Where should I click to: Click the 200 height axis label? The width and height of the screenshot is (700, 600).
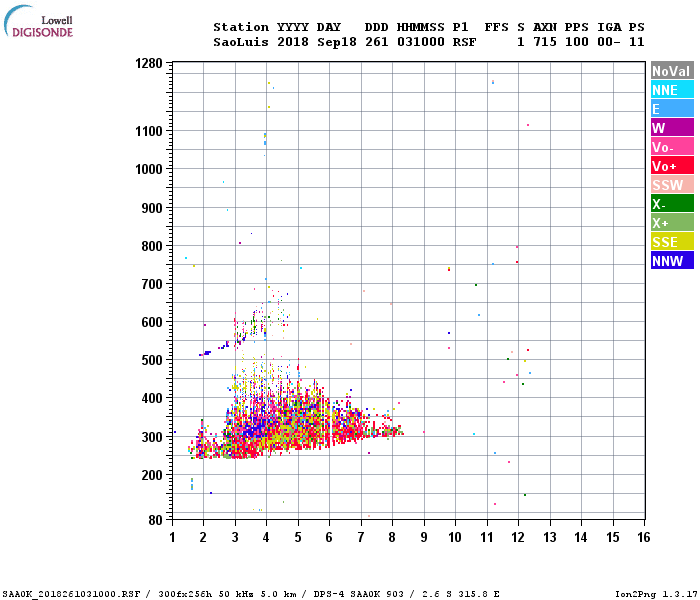tap(152, 475)
